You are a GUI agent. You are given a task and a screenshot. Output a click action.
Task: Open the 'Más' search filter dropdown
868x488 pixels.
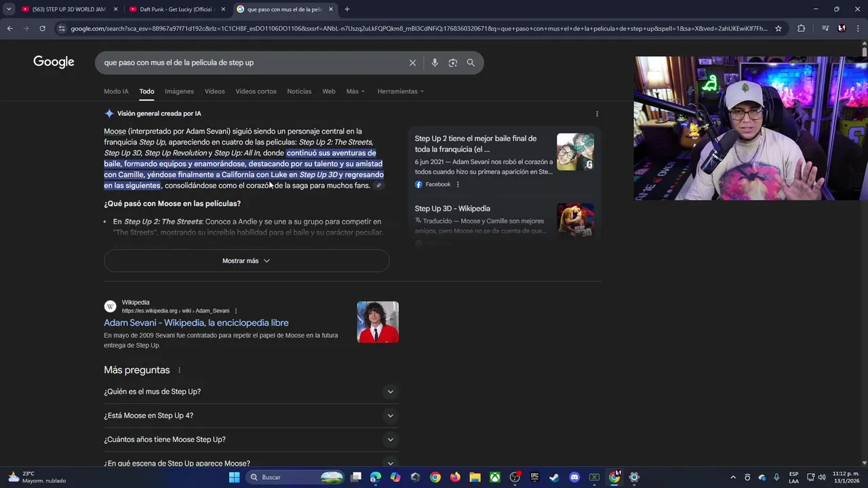click(355, 91)
